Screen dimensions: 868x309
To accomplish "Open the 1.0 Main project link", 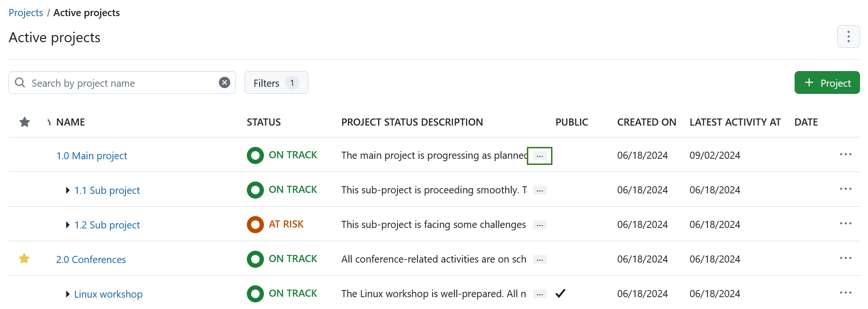I will (x=91, y=155).
